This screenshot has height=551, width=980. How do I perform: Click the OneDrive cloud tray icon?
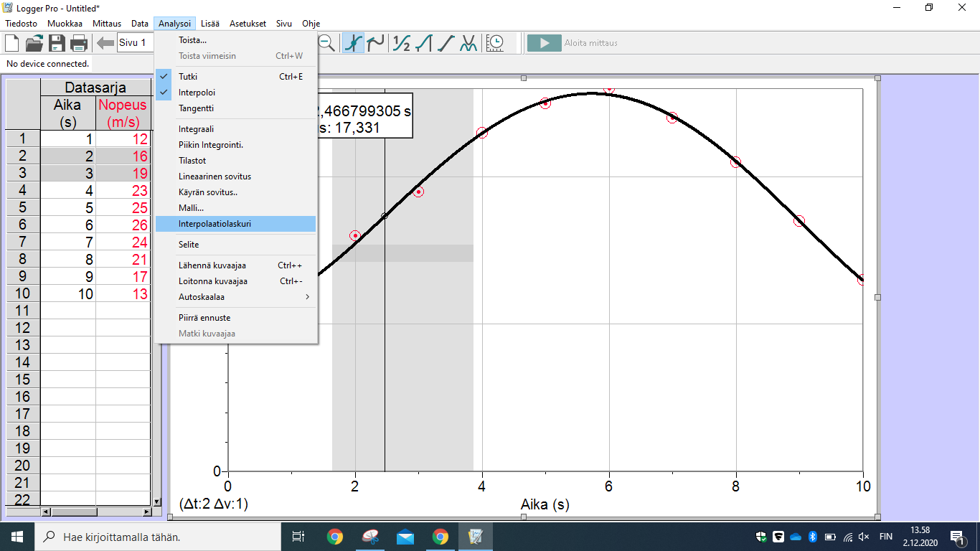point(795,536)
